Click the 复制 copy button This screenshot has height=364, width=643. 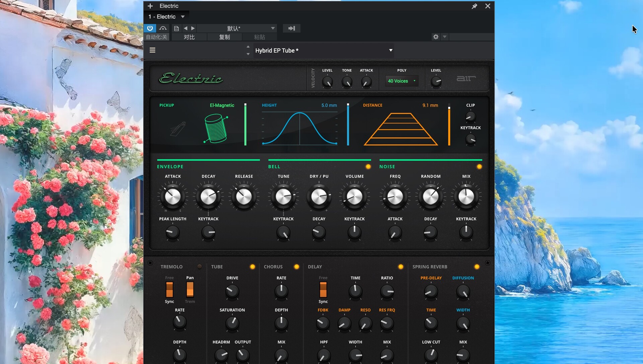click(224, 37)
